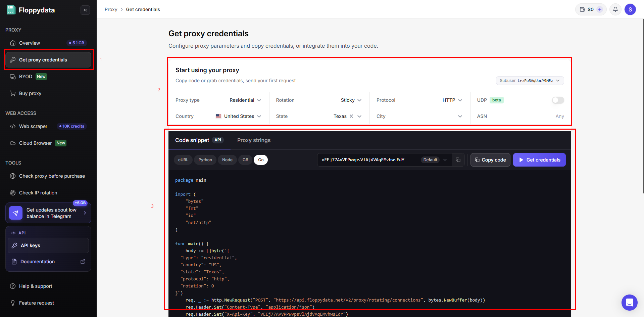Open the Rotation Sticky dropdown

tap(351, 100)
